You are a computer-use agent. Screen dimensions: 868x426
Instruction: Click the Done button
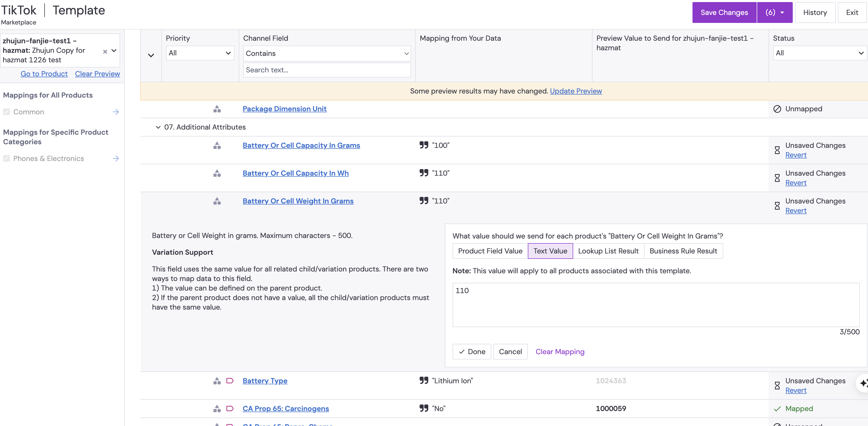click(471, 352)
